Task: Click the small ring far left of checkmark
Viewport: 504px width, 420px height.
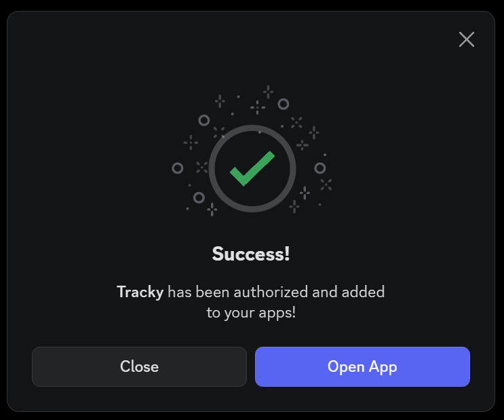Action: (178, 168)
